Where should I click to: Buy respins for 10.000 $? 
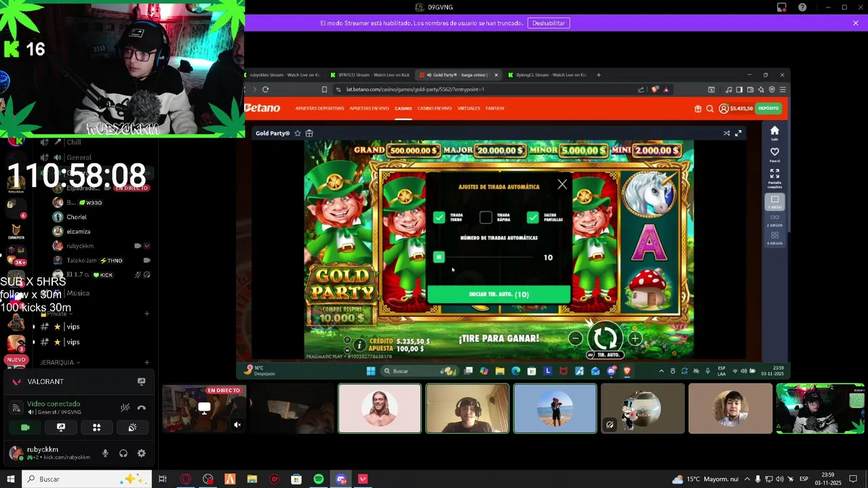(x=342, y=314)
